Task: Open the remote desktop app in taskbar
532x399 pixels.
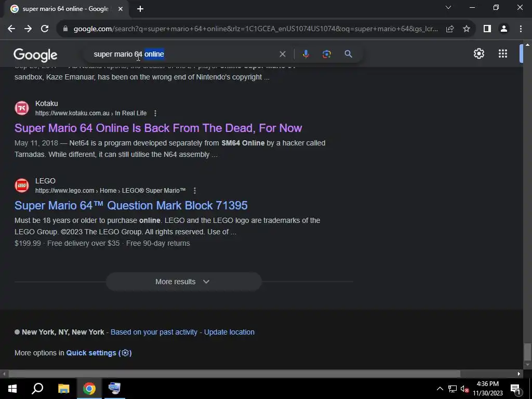Action: pyautogui.click(x=115, y=389)
